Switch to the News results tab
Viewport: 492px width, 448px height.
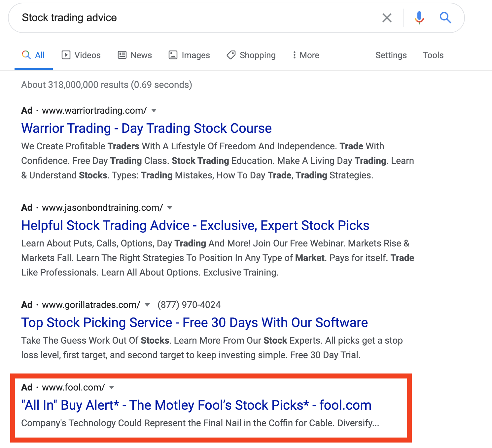(135, 55)
